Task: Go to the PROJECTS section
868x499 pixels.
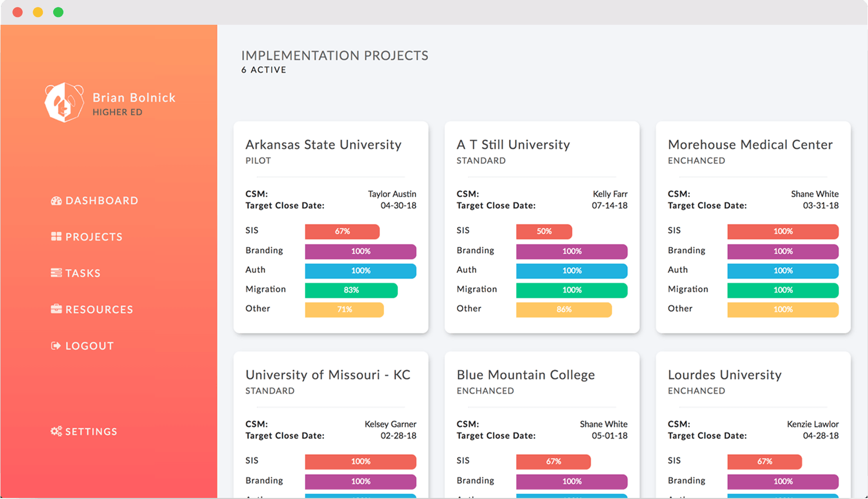Action: coord(87,237)
